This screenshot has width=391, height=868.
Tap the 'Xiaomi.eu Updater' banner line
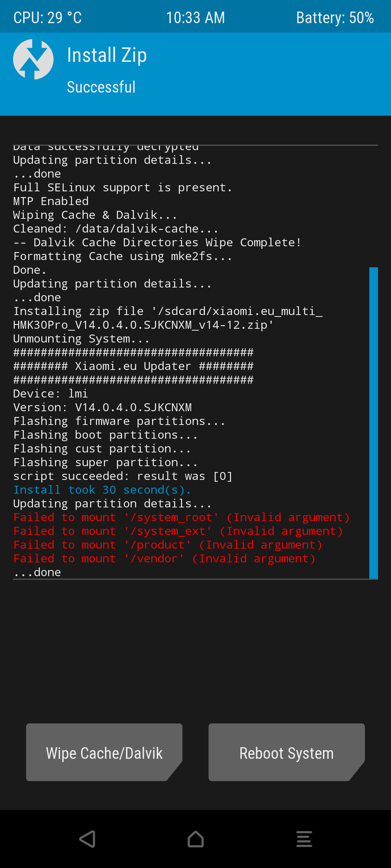pyautogui.click(x=133, y=366)
